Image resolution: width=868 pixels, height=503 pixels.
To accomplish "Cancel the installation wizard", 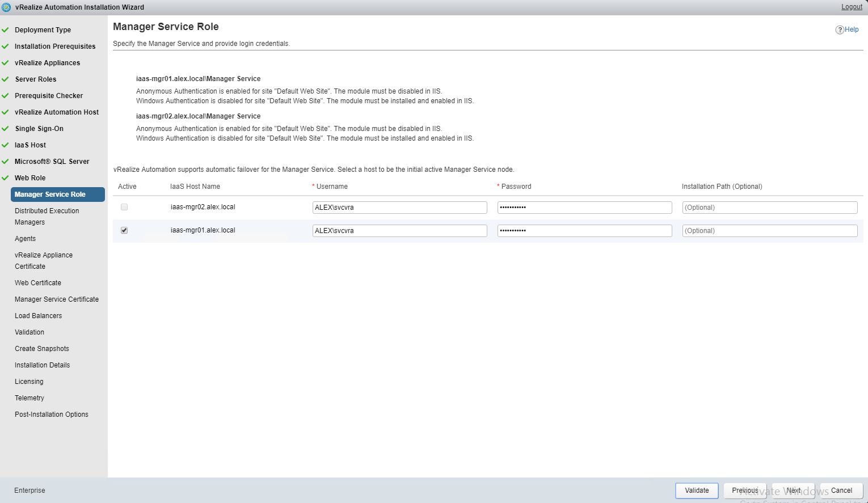I will point(841,491).
